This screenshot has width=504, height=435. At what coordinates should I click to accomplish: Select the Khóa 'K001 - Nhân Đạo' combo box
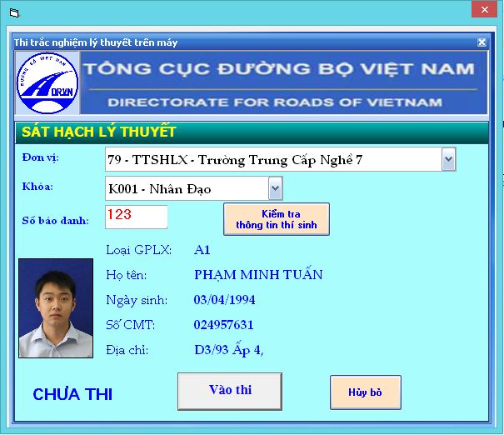(x=194, y=188)
